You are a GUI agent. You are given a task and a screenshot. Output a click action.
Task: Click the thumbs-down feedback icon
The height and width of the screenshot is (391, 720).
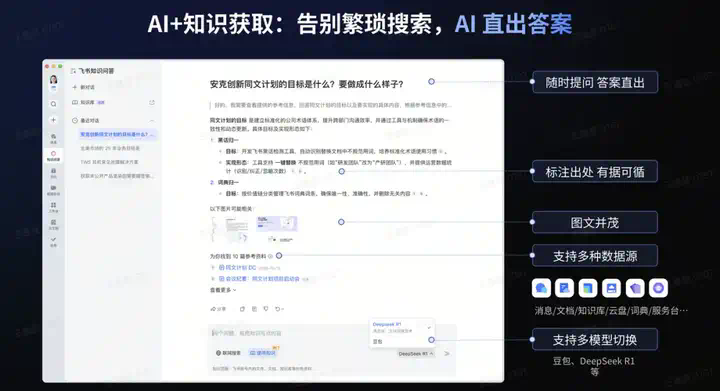(x=266, y=309)
